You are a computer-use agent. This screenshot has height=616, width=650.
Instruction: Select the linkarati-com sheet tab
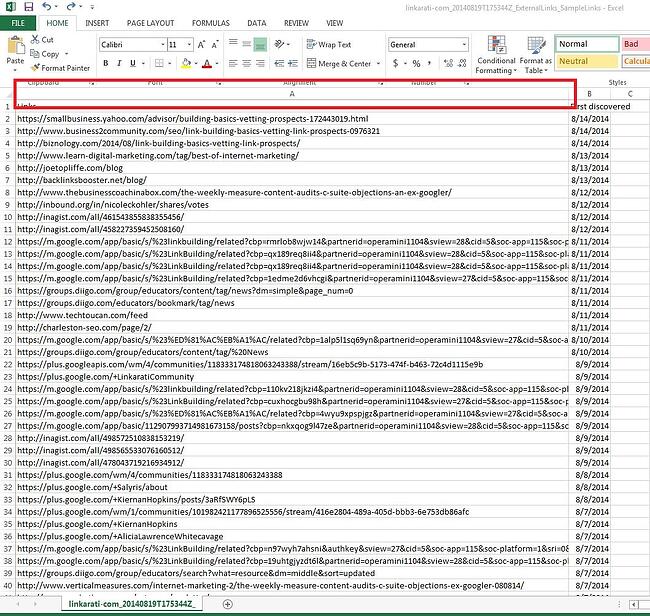(x=131, y=604)
